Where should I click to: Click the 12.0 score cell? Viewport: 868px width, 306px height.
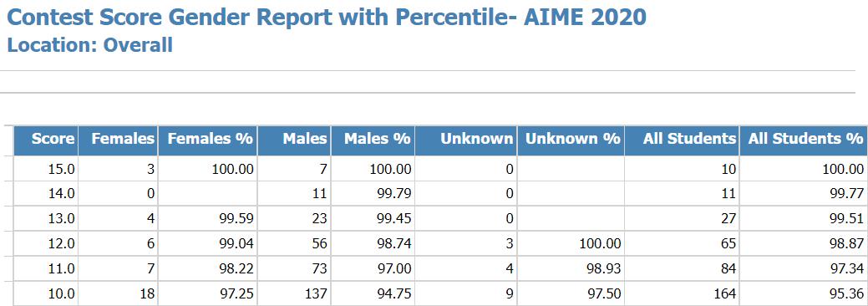[x=46, y=243]
